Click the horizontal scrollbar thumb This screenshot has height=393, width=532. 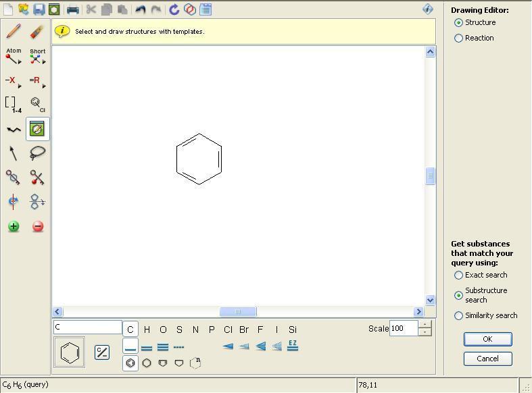click(238, 311)
